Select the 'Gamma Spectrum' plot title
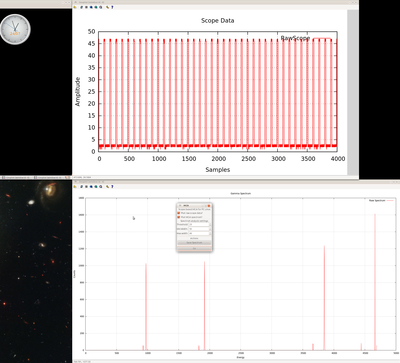The width and height of the screenshot is (400, 363). pos(241,193)
